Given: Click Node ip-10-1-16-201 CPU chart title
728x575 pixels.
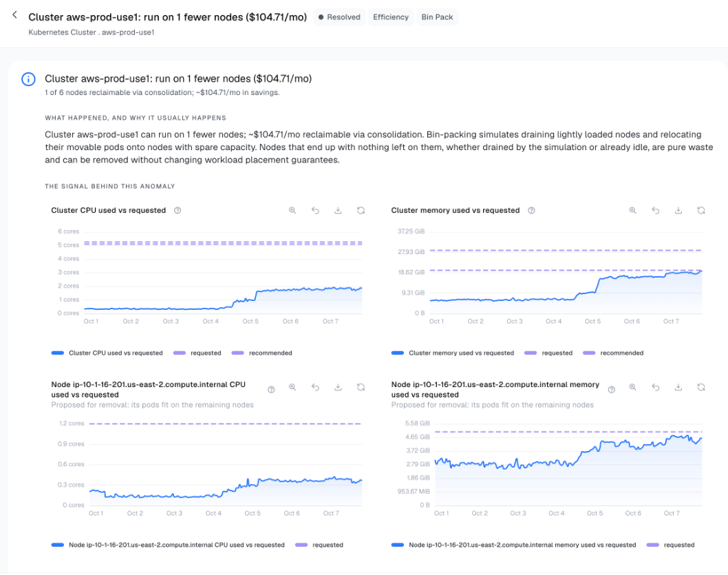Looking at the screenshot, I should click(149, 390).
